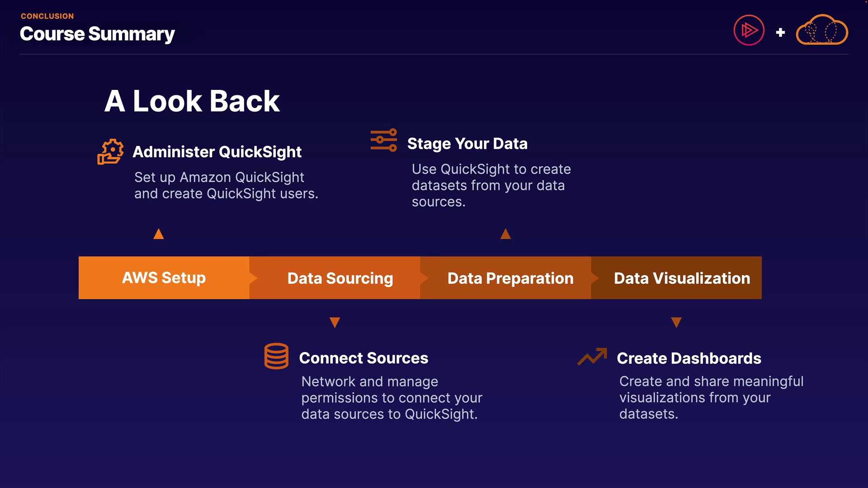Viewport: 868px width, 488px height.
Task: Click the up triangle above AWS Setup
Action: [x=158, y=234]
